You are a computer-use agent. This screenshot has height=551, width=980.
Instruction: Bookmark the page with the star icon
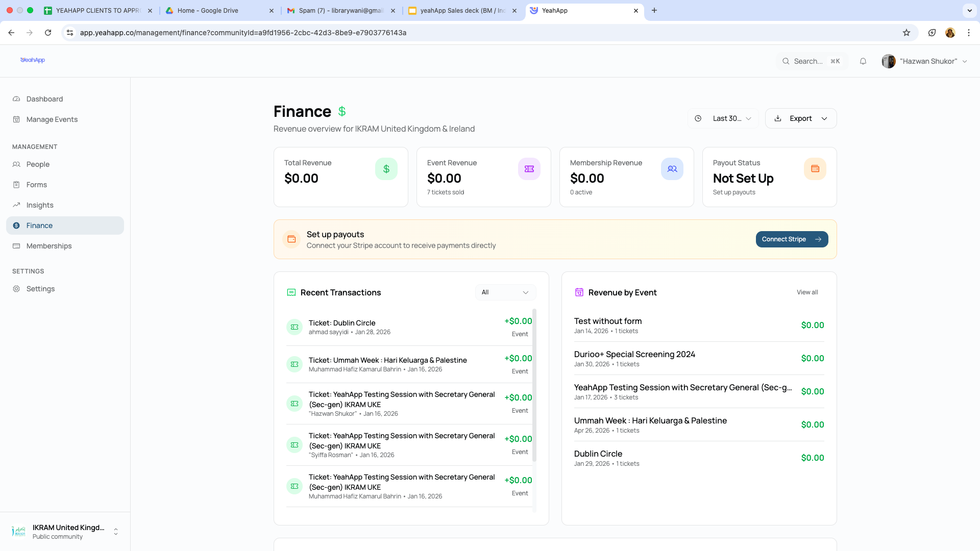906,33
